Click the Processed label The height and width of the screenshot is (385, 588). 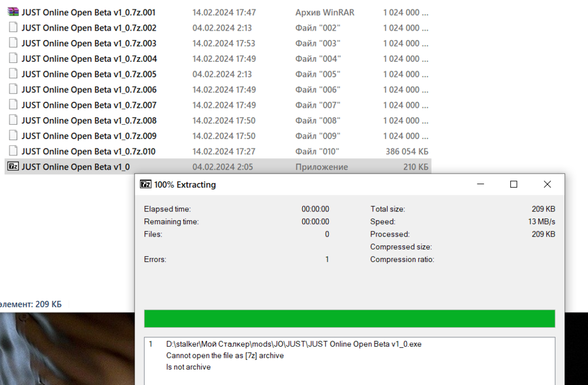point(390,234)
